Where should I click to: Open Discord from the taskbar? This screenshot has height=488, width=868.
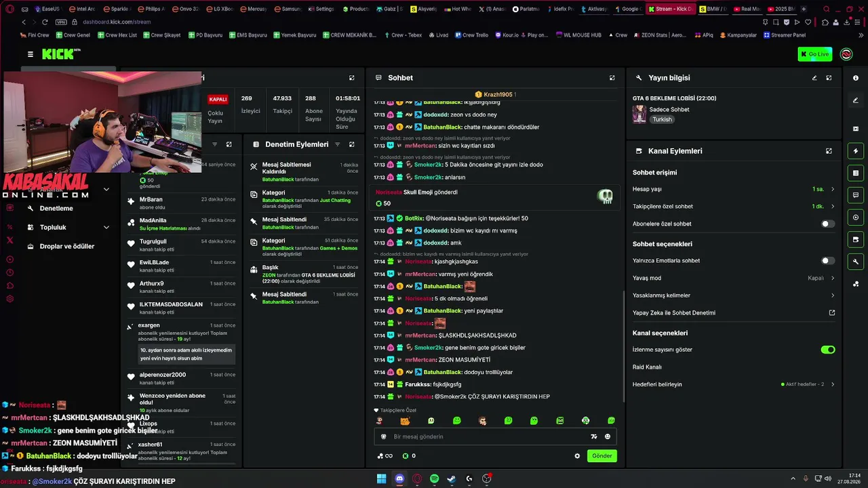click(399, 479)
